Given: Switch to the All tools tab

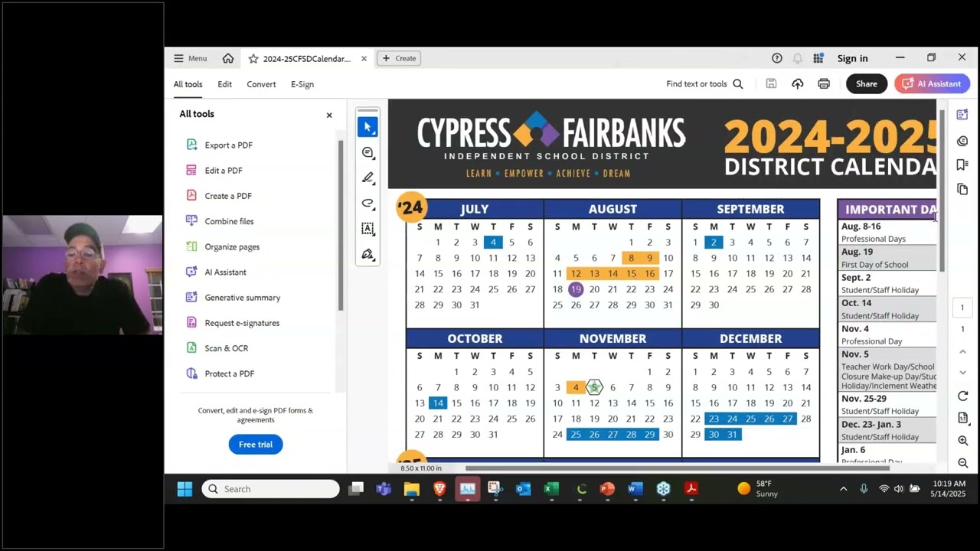Looking at the screenshot, I should pos(188,84).
